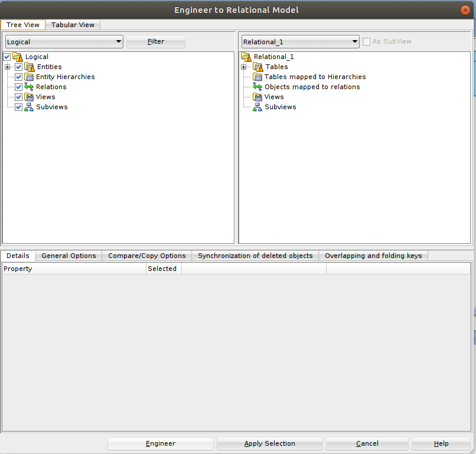Click the Relations green arrows icon
Viewport: 476px width, 454px height.
pyautogui.click(x=29, y=87)
